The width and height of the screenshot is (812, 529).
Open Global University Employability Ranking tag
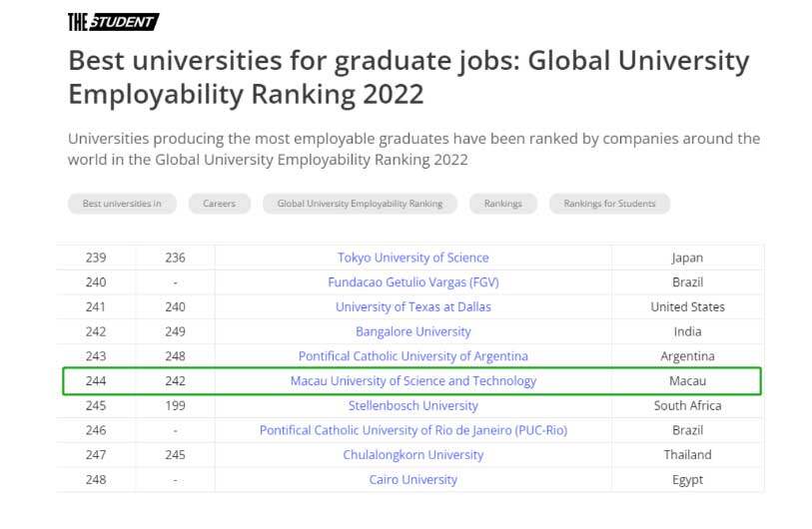(360, 204)
